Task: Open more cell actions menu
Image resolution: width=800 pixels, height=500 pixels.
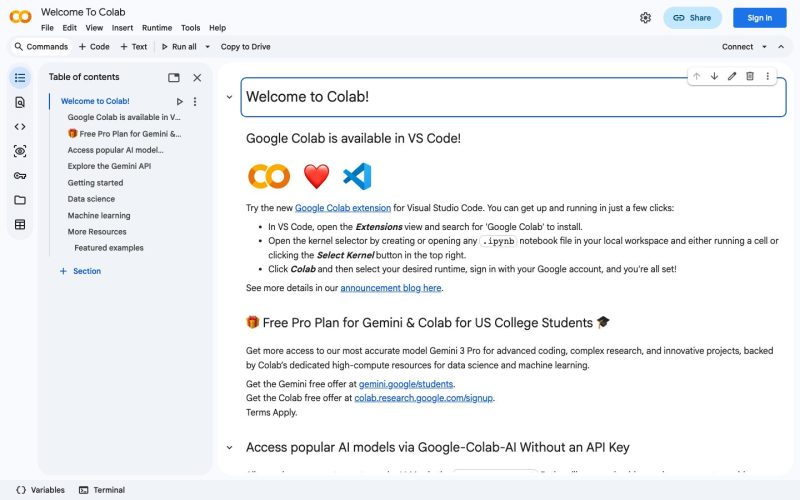Action: (768, 76)
